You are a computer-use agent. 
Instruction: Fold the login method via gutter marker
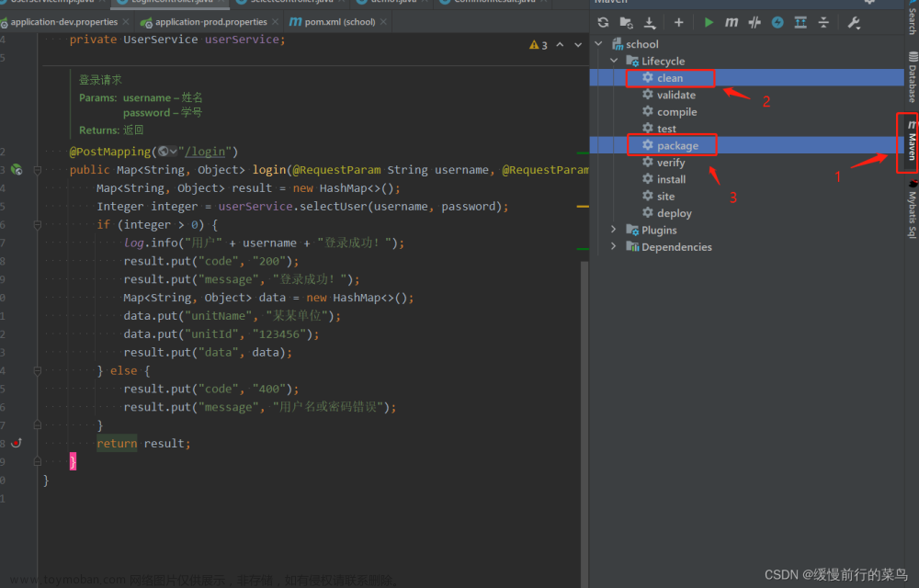(x=37, y=170)
